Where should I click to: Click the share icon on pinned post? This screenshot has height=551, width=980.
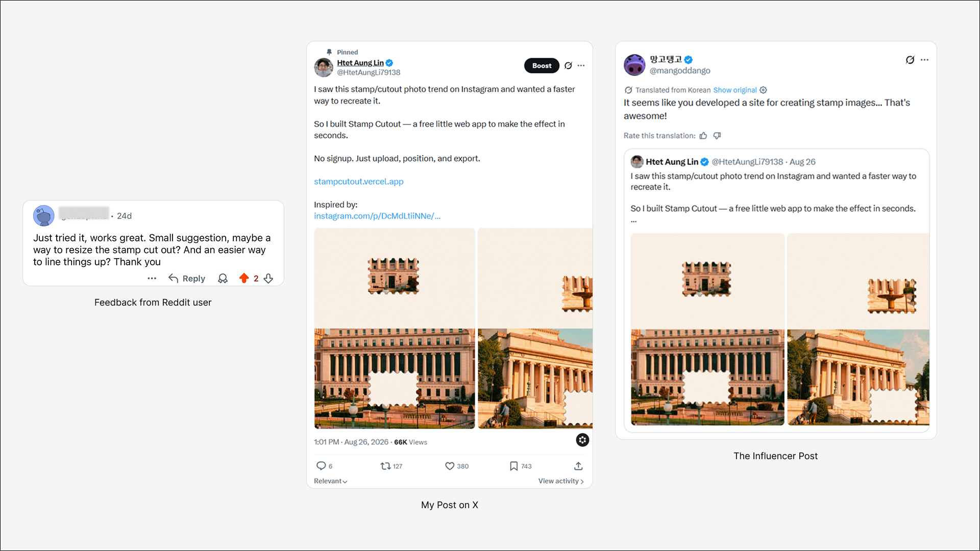tap(578, 466)
